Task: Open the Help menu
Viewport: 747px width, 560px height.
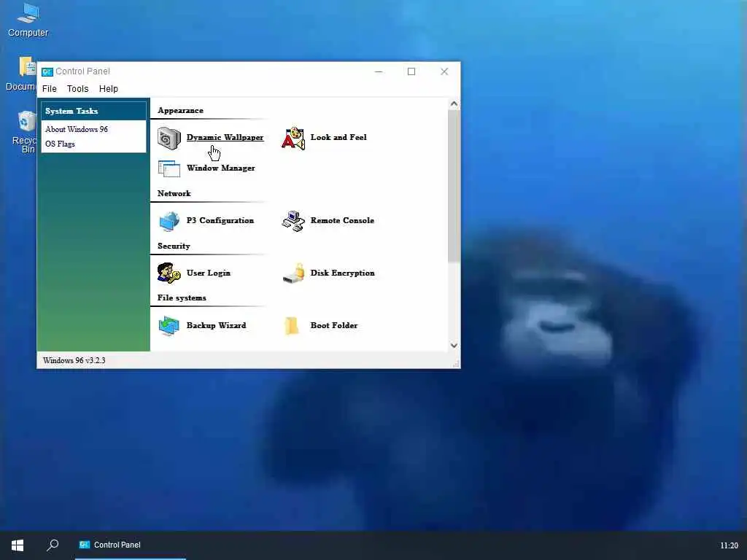Action: [108, 89]
